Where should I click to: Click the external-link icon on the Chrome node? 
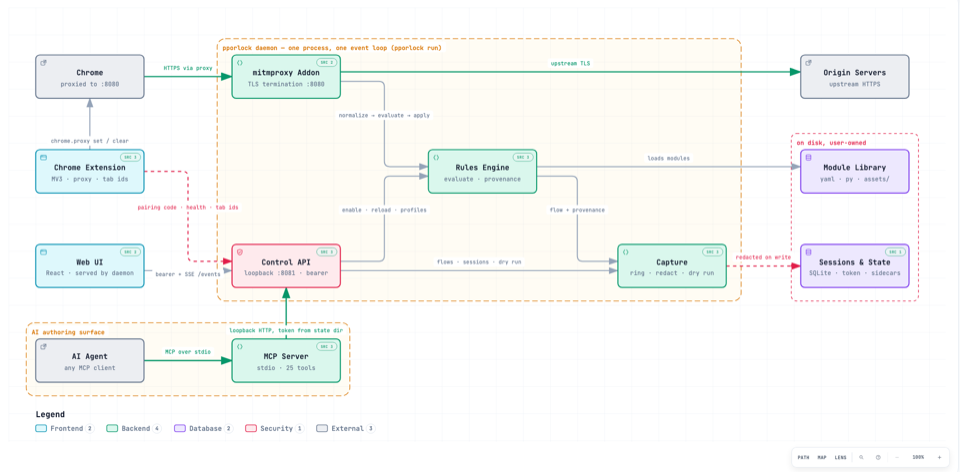43,62
